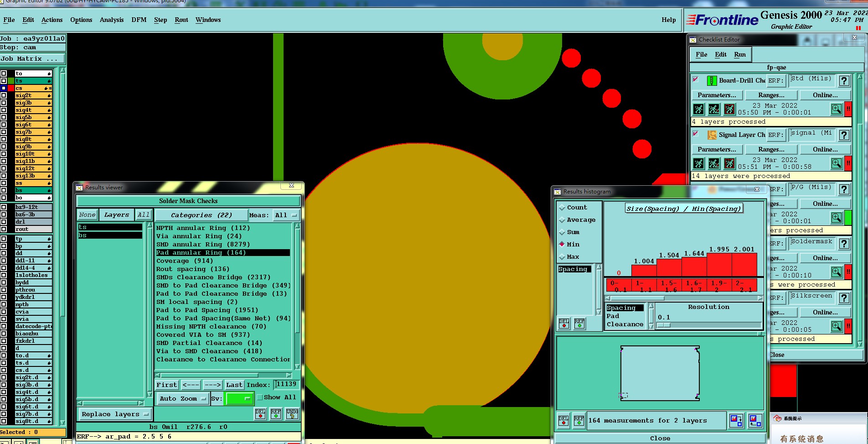
Task: Open help for Soldermask check
Action: point(844,244)
